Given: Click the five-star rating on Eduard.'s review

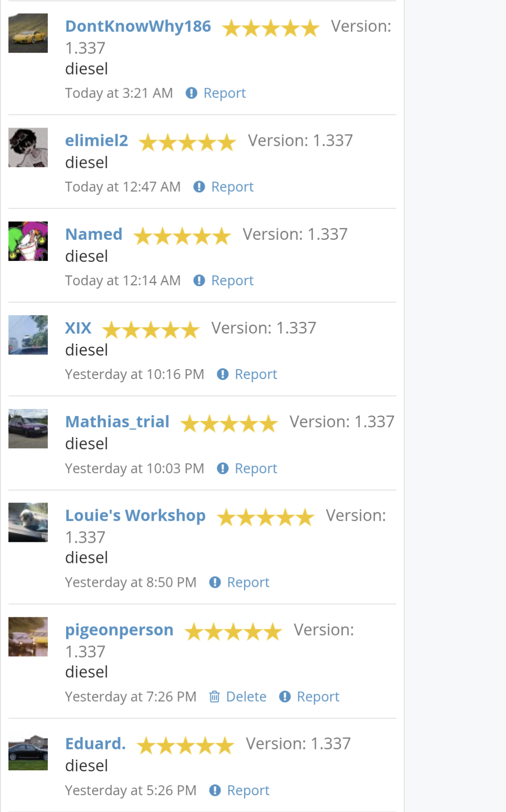Looking at the screenshot, I should pos(186,745).
